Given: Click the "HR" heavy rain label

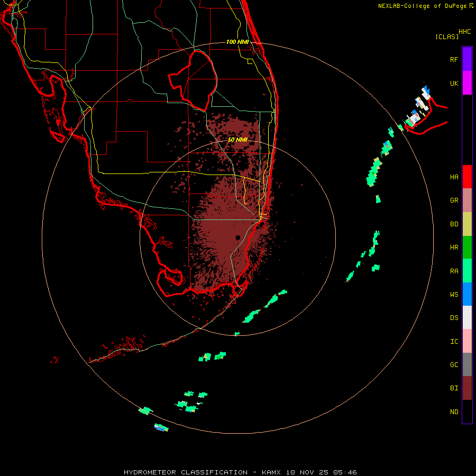Looking at the screenshot, I should (454, 248).
